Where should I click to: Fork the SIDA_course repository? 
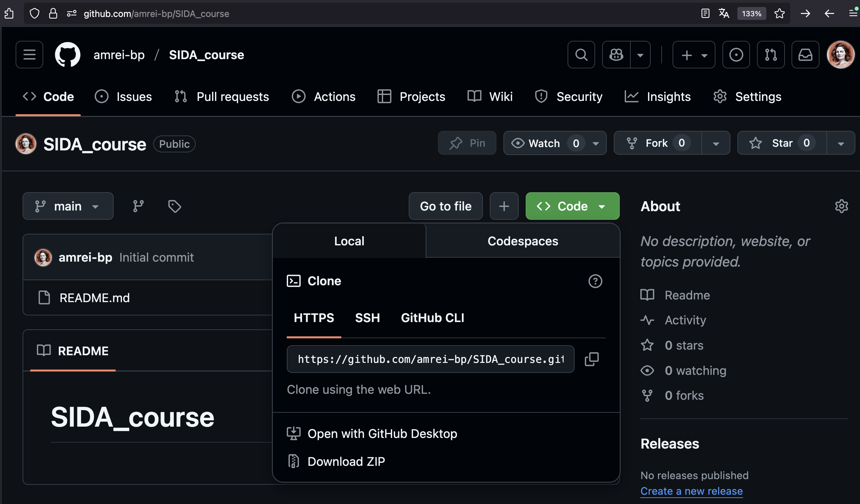pos(658,143)
